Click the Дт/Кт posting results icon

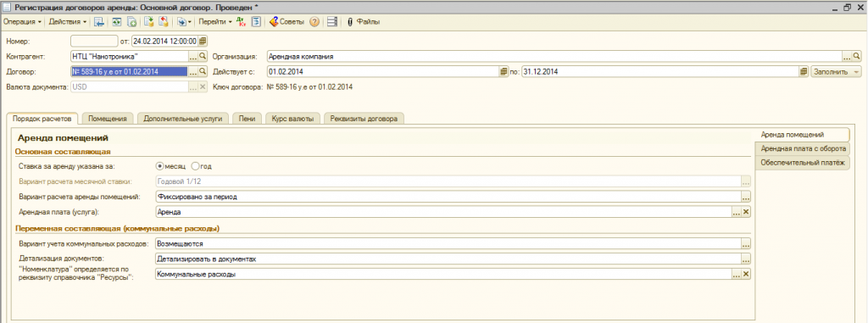(241, 21)
